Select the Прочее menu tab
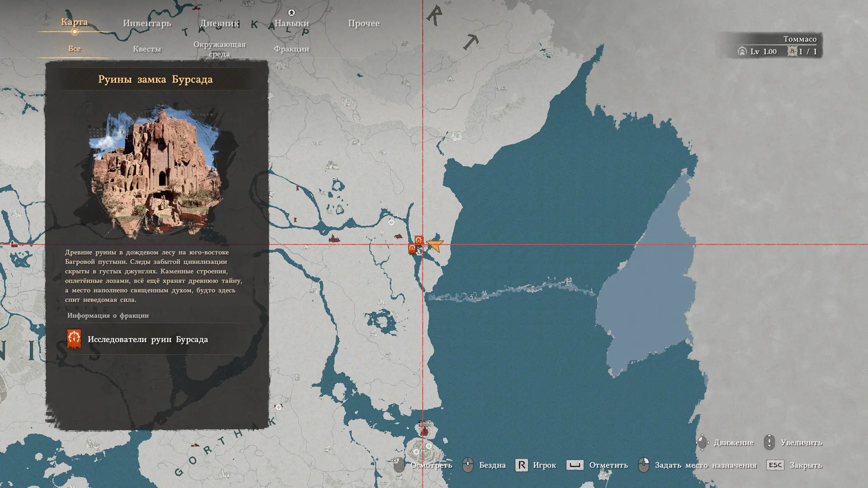The width and height of the screenshot is (868, 488). pos(364,23)
